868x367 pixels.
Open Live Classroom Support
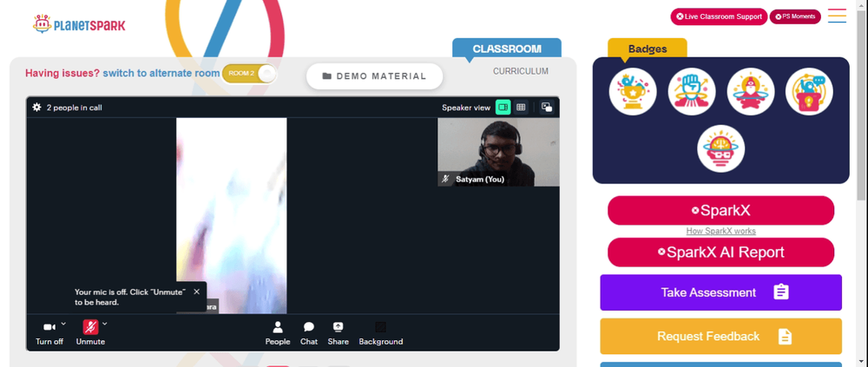point(719,16)
